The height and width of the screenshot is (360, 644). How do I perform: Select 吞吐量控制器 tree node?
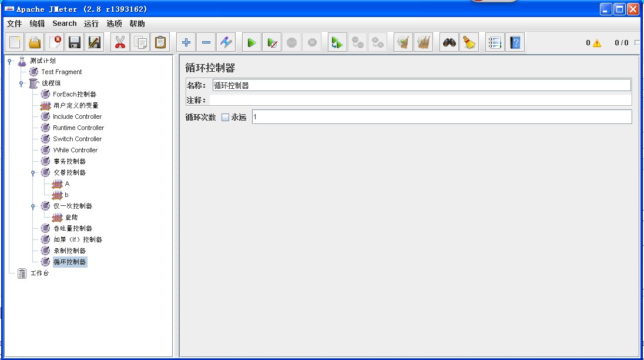click(x=73, y=228)
